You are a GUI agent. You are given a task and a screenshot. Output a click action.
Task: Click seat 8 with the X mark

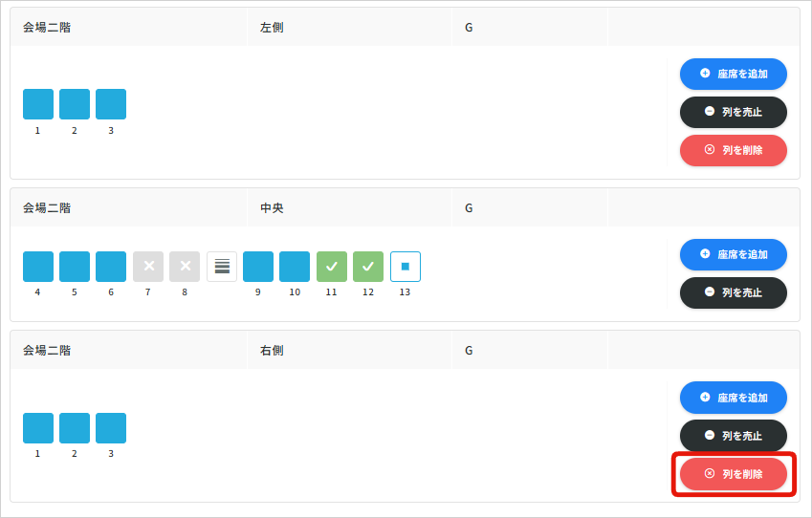click(185, 267)
